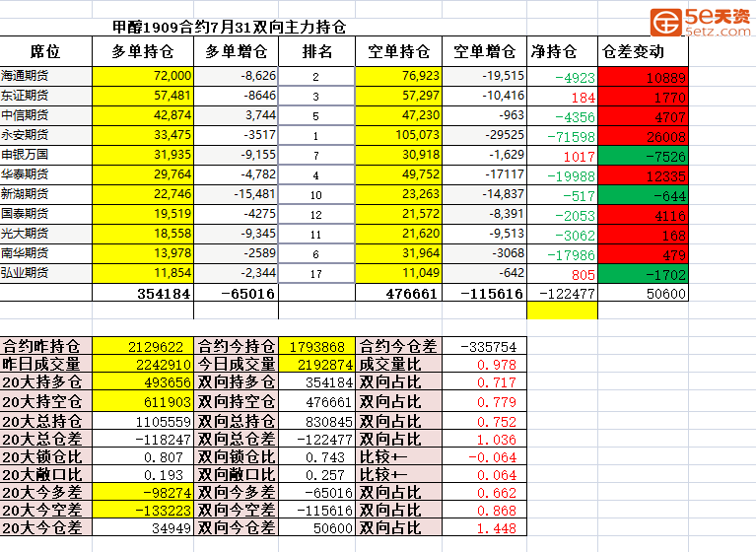Select the 空单增仓 column header
This screenshot has height=552, width=756.
485,51
